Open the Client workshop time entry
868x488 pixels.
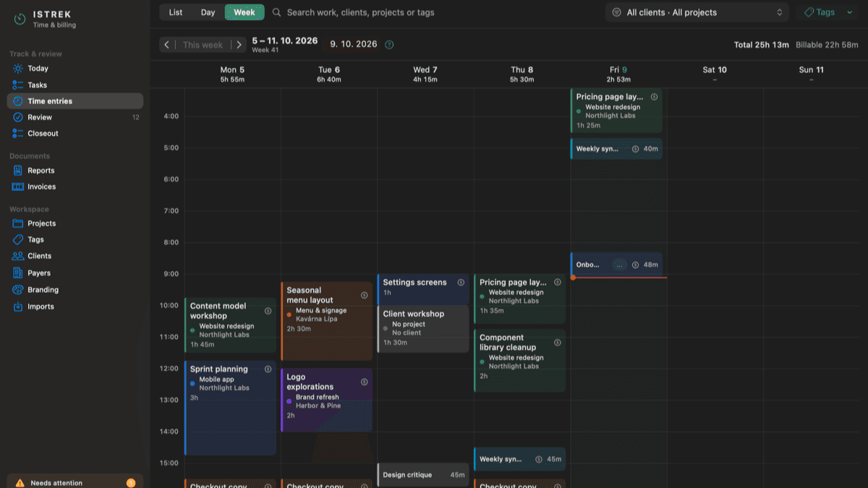(x=423, y=329)
